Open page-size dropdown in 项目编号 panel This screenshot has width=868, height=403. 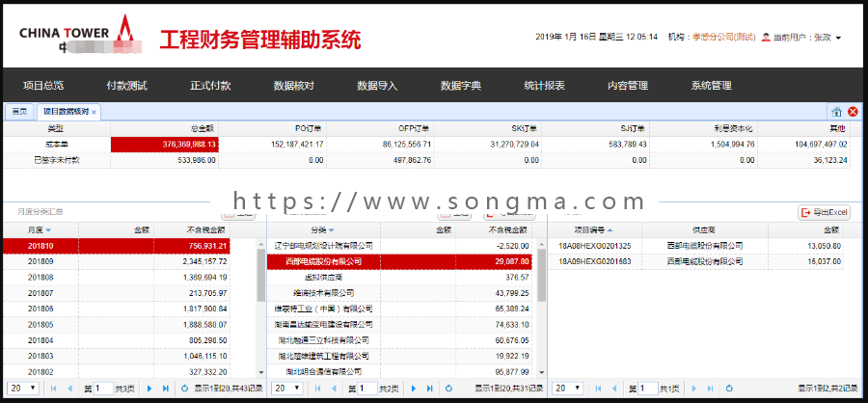[568, 389]
